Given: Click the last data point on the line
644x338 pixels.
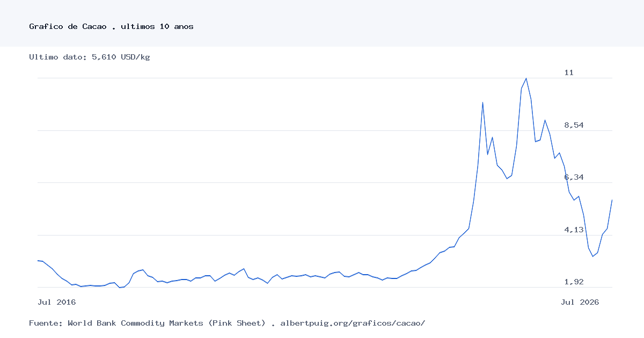Looking at the screenshot, I should [612, 200].
